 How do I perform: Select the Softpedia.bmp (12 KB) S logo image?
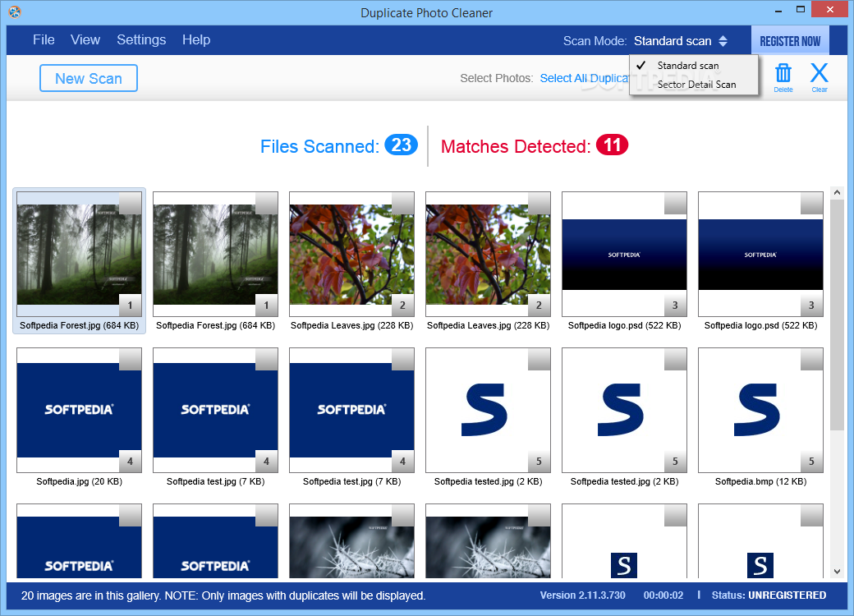[760, 410]
